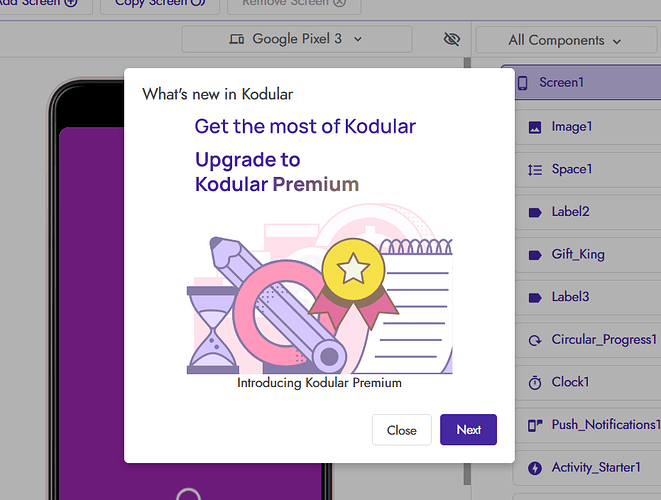This screenshot has width=661, height=500.
Task: Open the Google Pixel 3 device dropdown
Action: tap(297, 39)
